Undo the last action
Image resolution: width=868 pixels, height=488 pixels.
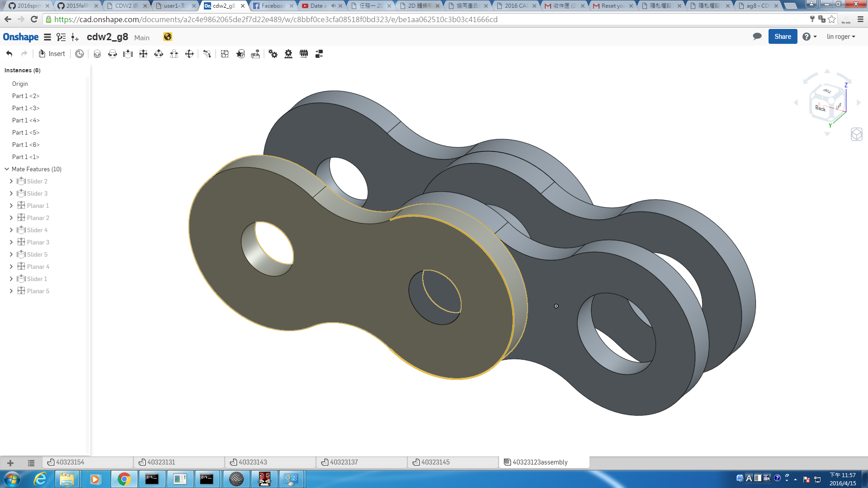9,54
